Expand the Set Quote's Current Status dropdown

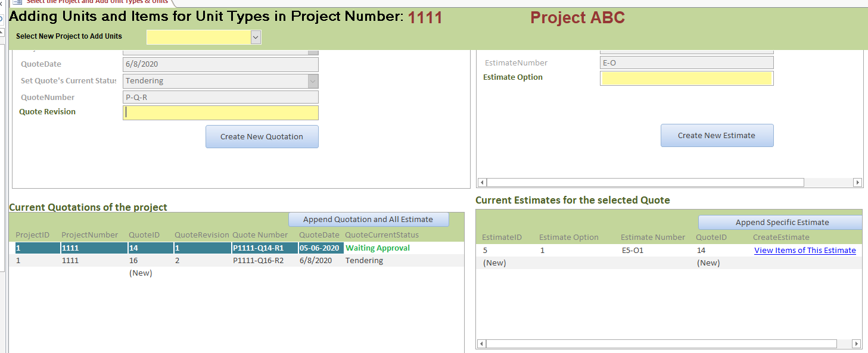[x=313, y=81]
